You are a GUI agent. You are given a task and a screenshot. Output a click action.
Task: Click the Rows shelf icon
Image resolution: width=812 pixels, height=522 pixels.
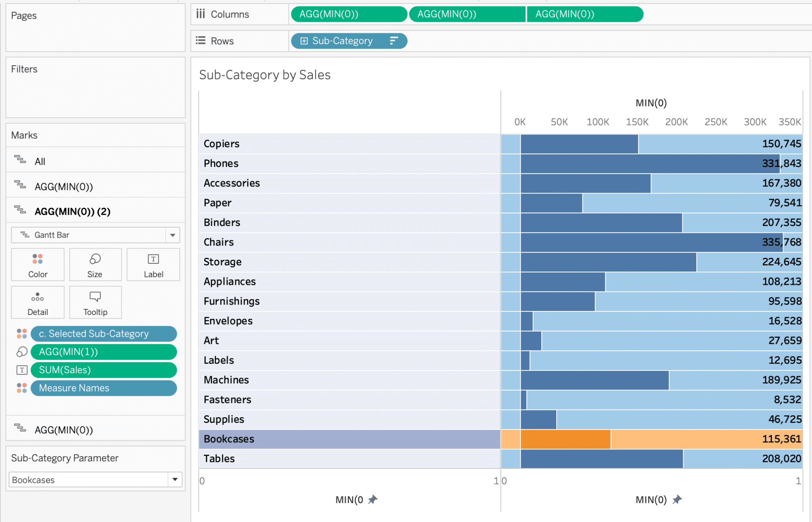pos(201,40)
